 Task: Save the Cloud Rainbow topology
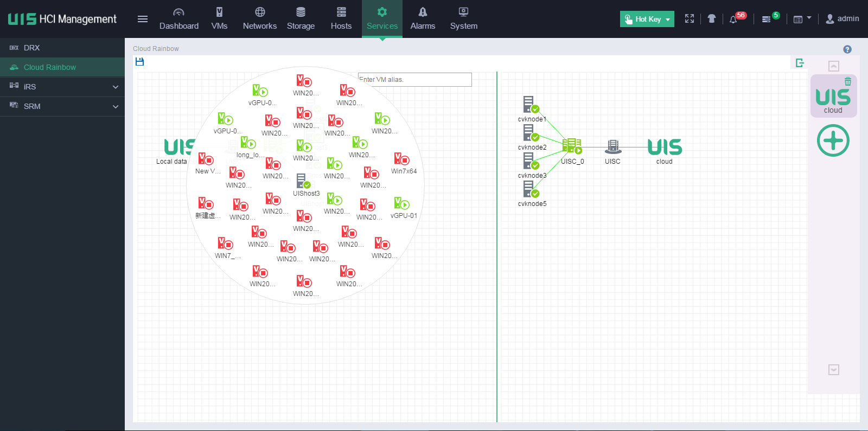coord(139,62)
